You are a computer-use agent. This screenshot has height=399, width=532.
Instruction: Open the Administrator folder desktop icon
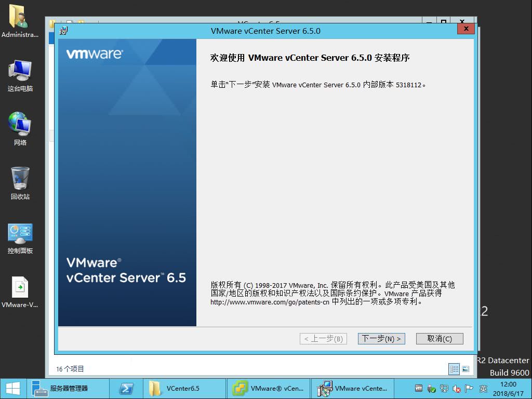(20, 21)
